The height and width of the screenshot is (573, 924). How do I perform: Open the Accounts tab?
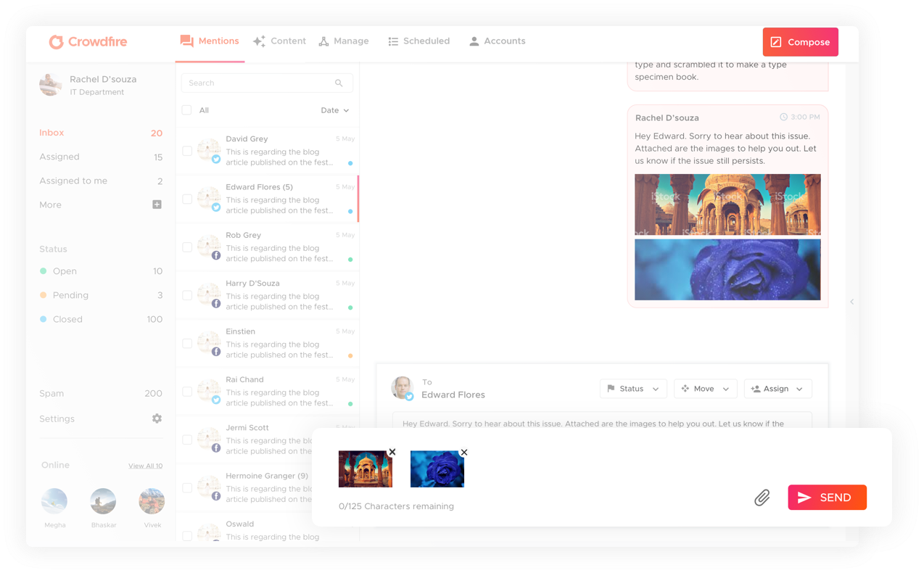coord(497,41)
